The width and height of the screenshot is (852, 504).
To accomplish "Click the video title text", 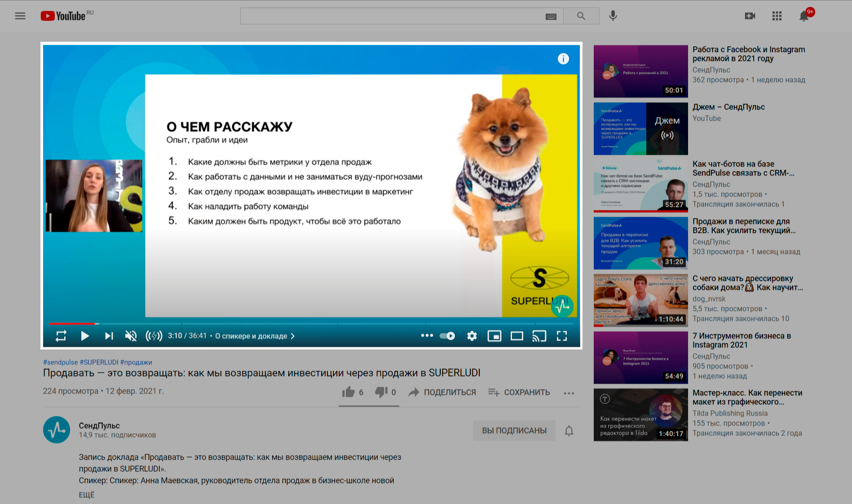I will (x=262, y=373).
